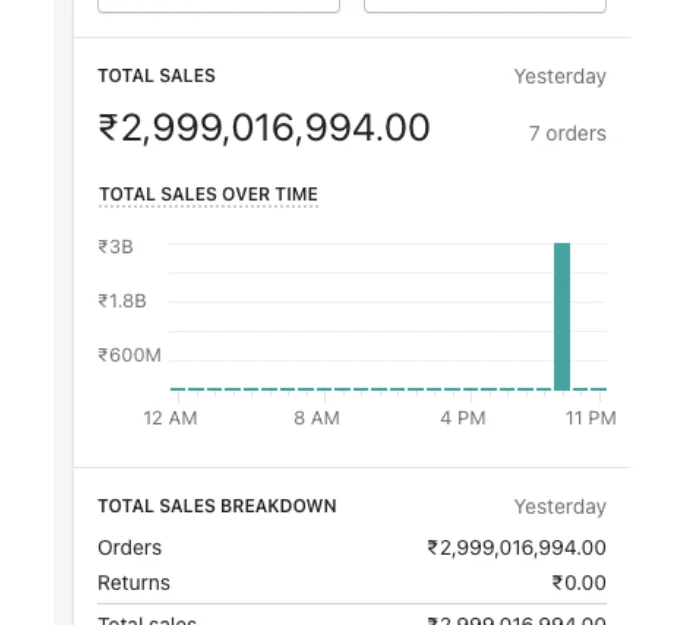Click the ₹2,999,016,994.00 headline total
684x625 pixels.
coord(264,128)
